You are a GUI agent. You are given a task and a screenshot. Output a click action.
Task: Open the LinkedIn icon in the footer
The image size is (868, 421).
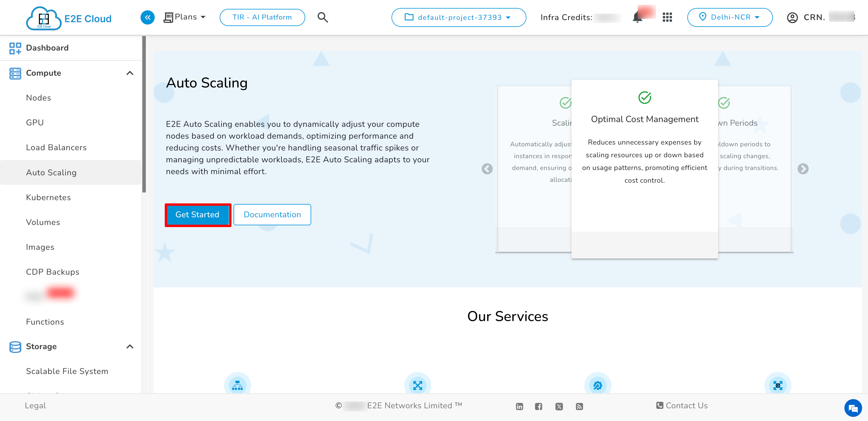519,406
